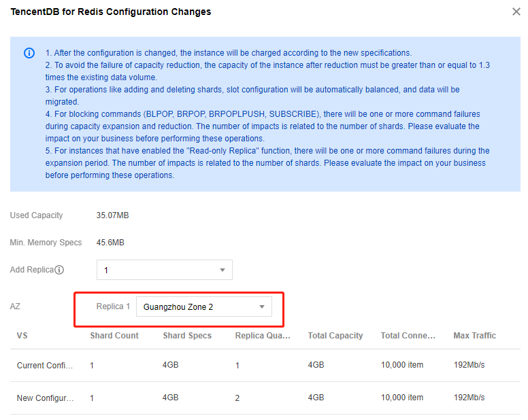Select the Current Confi... table row
The image size is (528, 420).
(x=265, y=365)
